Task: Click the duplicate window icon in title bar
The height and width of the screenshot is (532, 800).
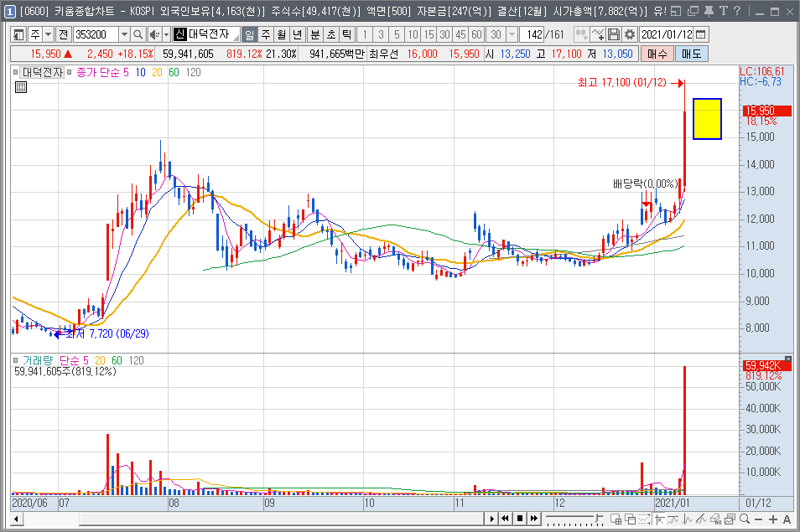Action: [x=693, y=11]
